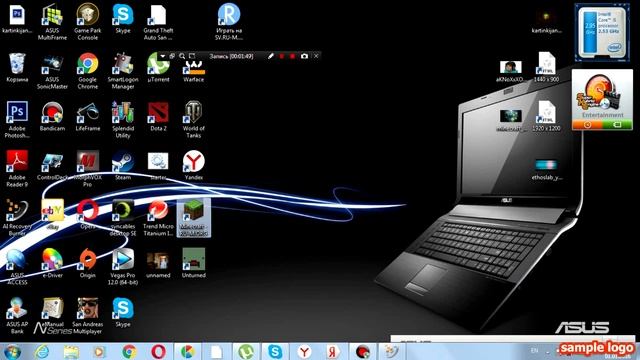Open Adobe Reader 9 shortcut
Image resolution: width=640 pixels, height=360 pixels.
pos(17,169)
